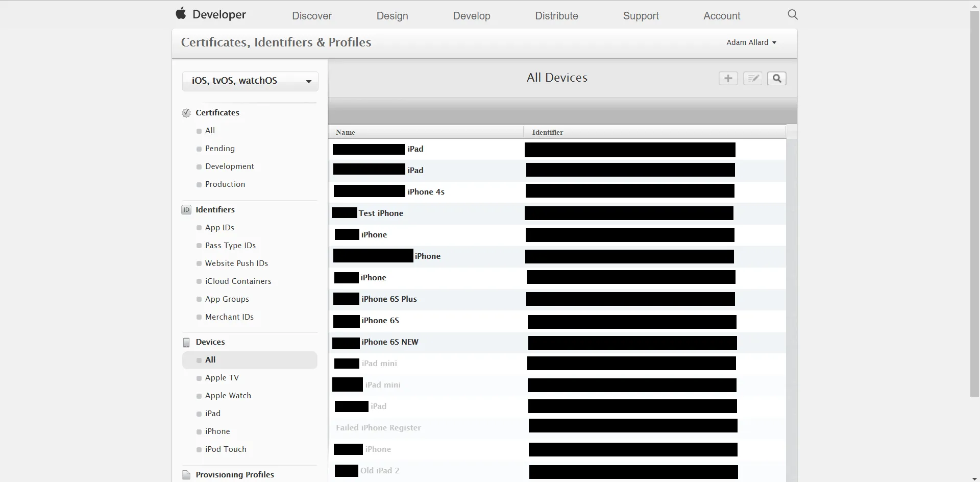Screen dimensions: 980x482
Task: Click the Provisioning Profiles document icon
Action: (186, 475)
